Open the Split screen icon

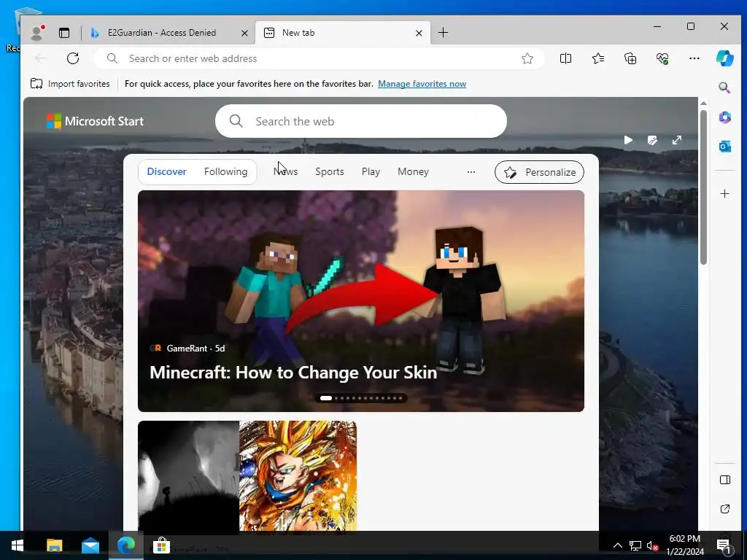click(565, 58)
